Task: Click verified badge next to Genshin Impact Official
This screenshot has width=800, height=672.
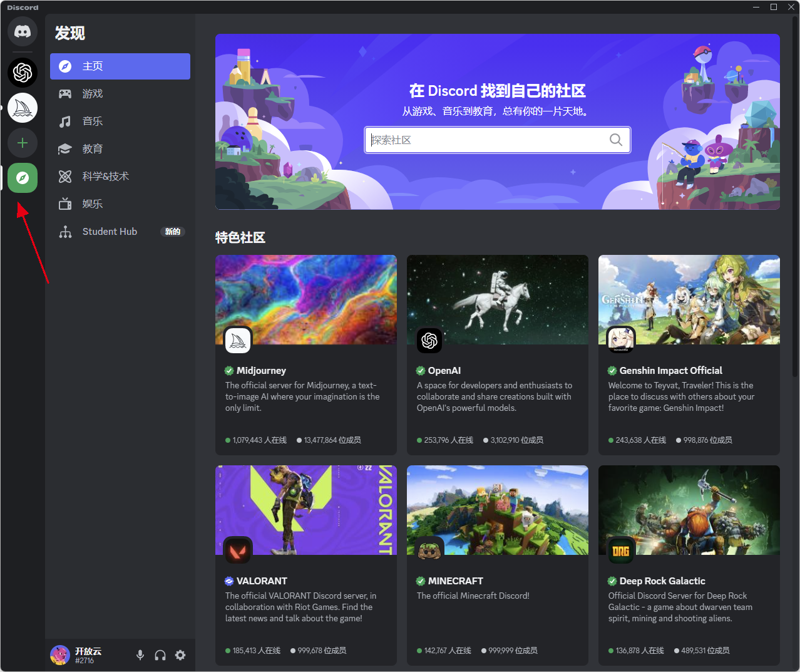Action: point(612,371)
